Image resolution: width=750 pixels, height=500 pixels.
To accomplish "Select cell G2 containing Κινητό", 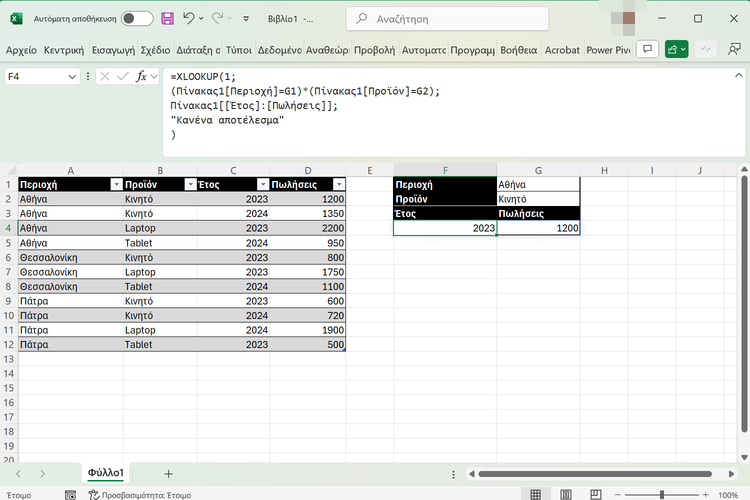I will (538, 199).
